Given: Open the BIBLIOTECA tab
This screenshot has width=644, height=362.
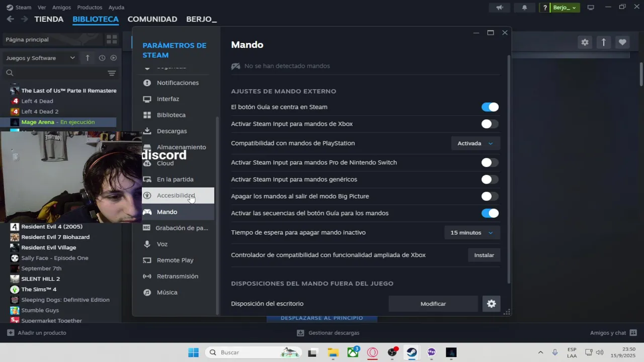Looking at the screenshot, I should [x=96, y=19].
